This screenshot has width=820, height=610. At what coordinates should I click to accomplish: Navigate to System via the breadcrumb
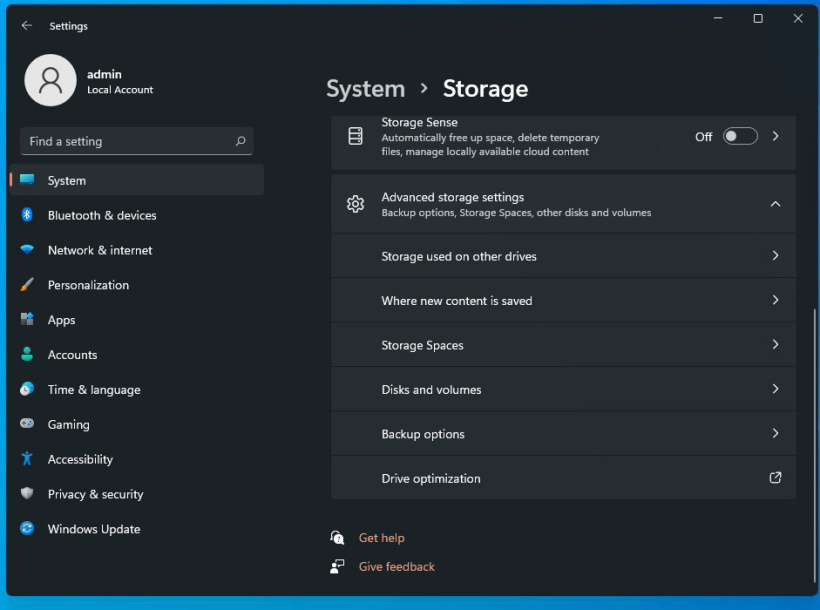pyautogui.click(x=366, y=89)
